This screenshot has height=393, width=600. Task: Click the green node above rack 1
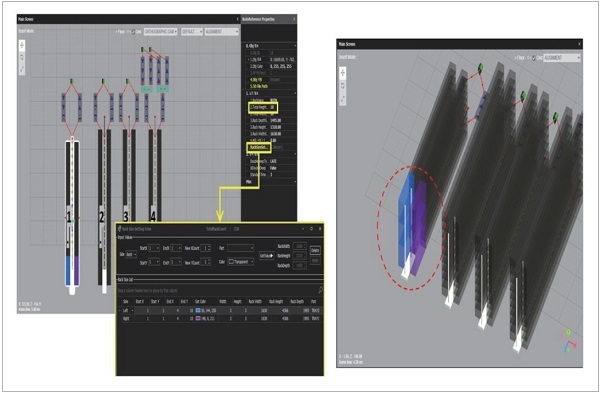(72, 81)
